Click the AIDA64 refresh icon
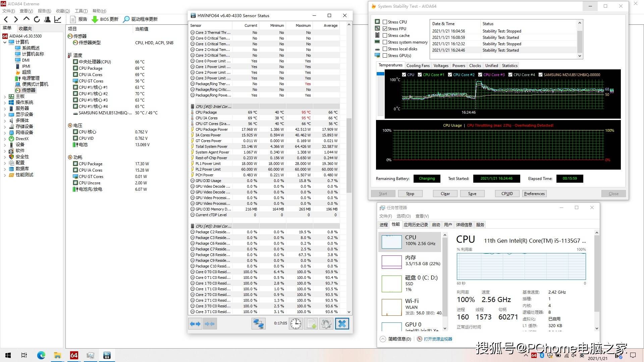Screen dimensions: 644x362 point(37,19)
